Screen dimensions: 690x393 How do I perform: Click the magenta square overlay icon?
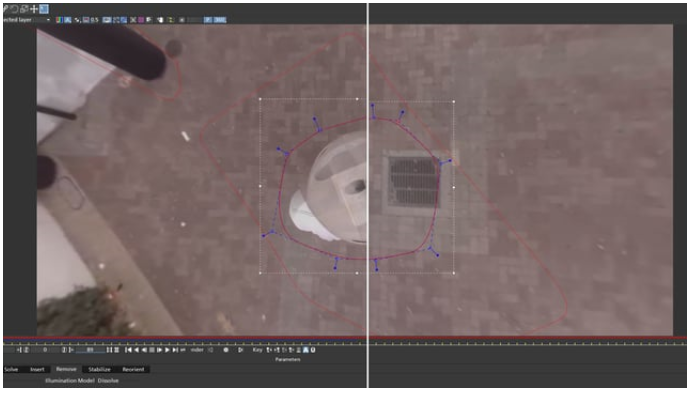click(x=141, y=20)
